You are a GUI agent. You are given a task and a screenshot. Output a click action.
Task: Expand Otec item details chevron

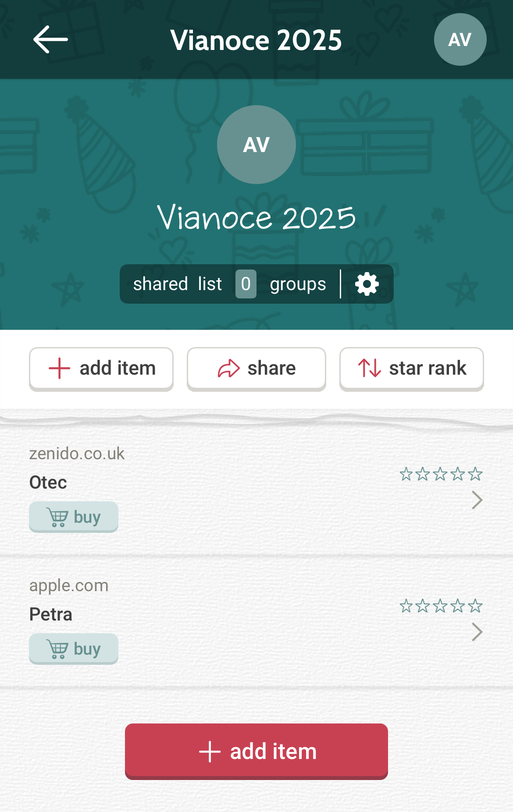[477, 500]
